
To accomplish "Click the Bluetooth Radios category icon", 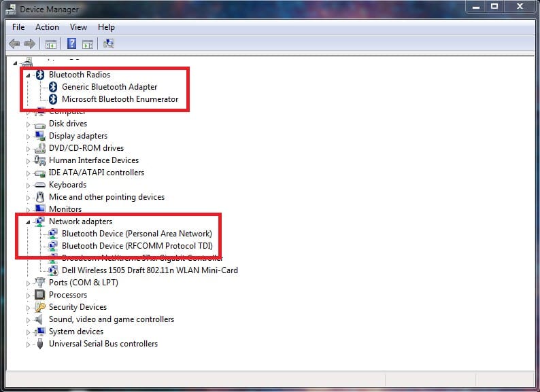I will coord(40,74).
